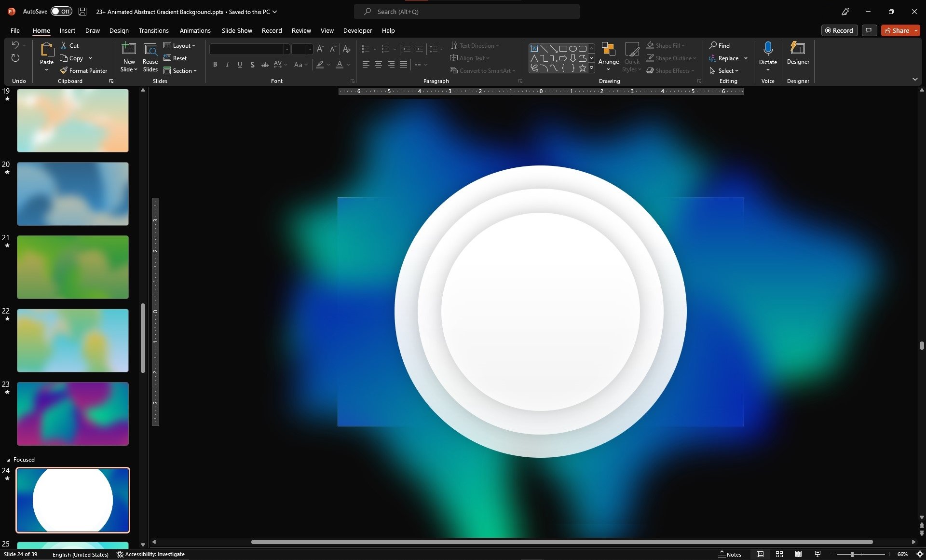This screenshot has width=926, height=560.
Task: Toggle Center paragraph alignment
Action: click(x=379, y=64)
